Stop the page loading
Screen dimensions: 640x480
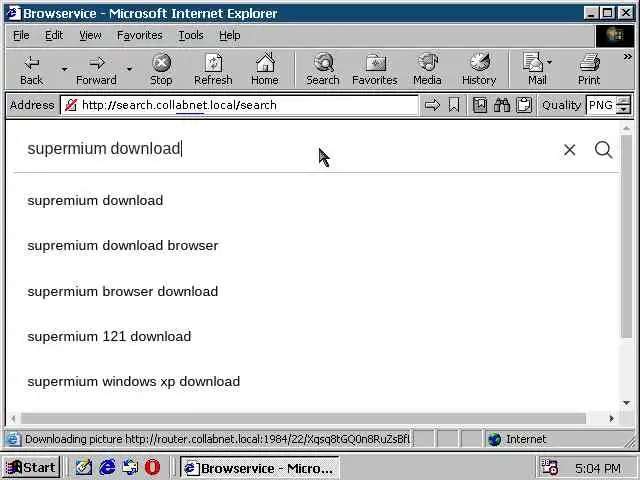coord(161,70)
